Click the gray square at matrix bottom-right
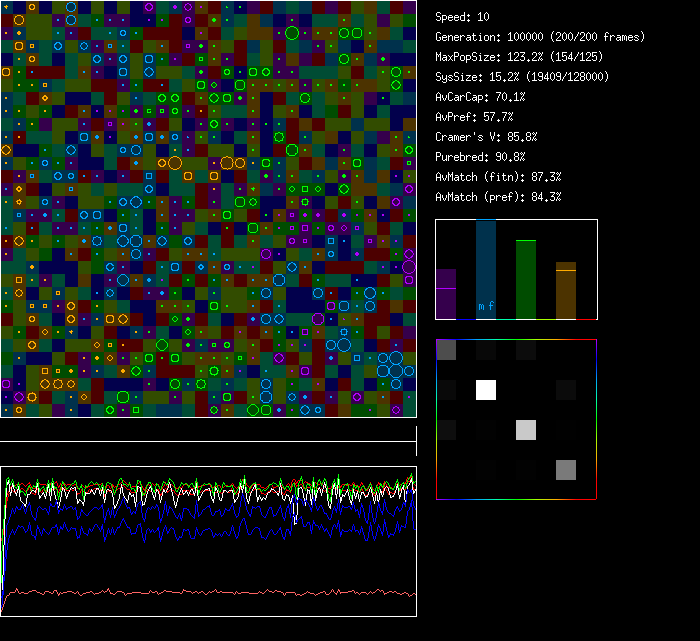Image resolution: width=700 pixels, height=641 pixels. [566, 470]
